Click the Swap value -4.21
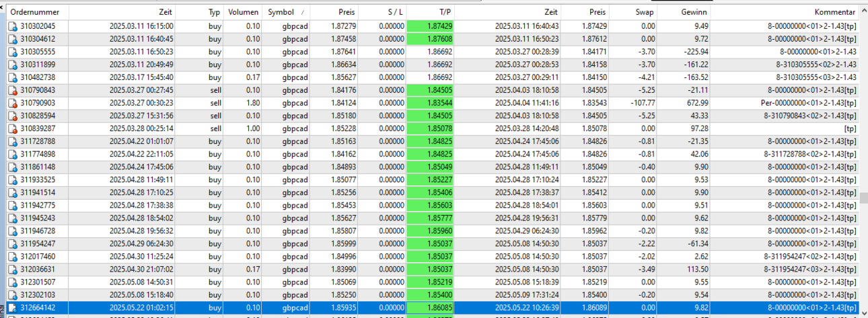This screenshot has height=318, width=868. [646, 77]
